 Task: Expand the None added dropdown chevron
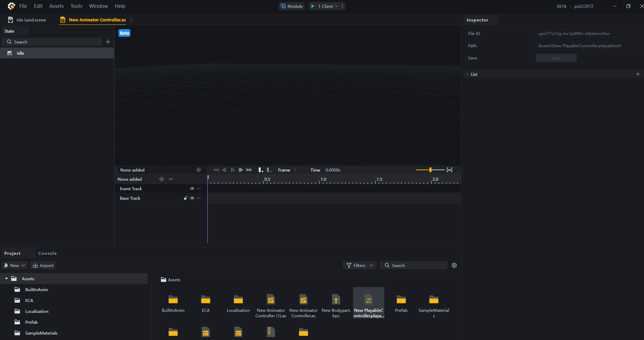click(x=171, y=179)
